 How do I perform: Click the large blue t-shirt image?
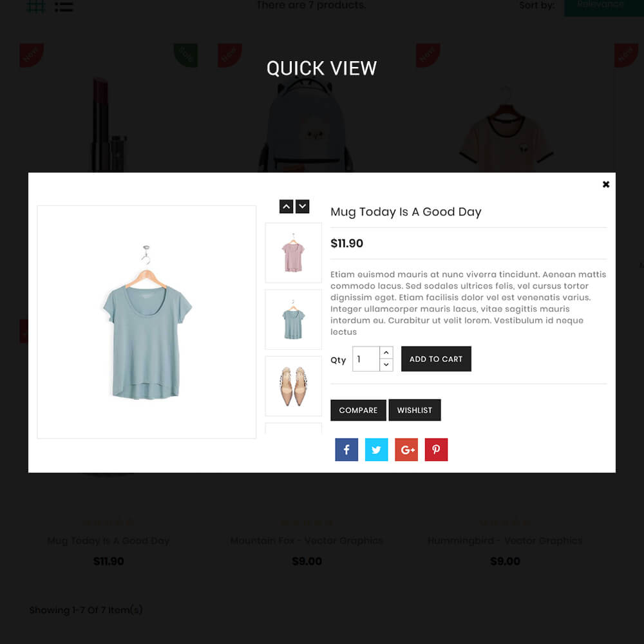[x=147, y=322]
